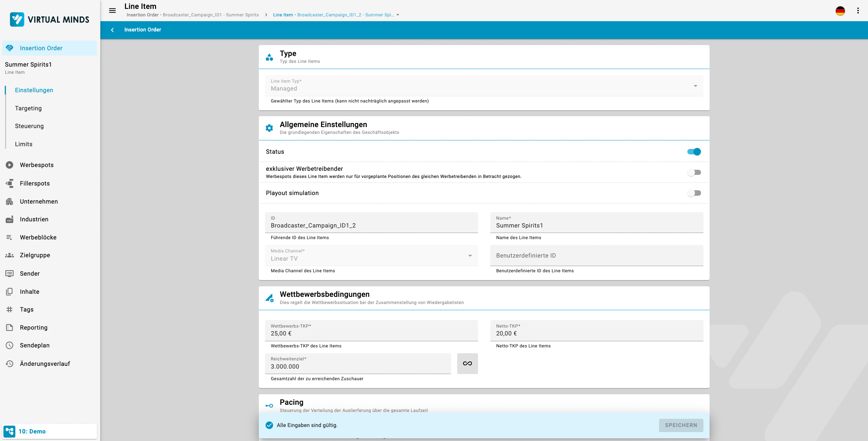Click the back arrow beside Insertion Order
The width and height of the screenshot is (868, 441).
[112, 30]
